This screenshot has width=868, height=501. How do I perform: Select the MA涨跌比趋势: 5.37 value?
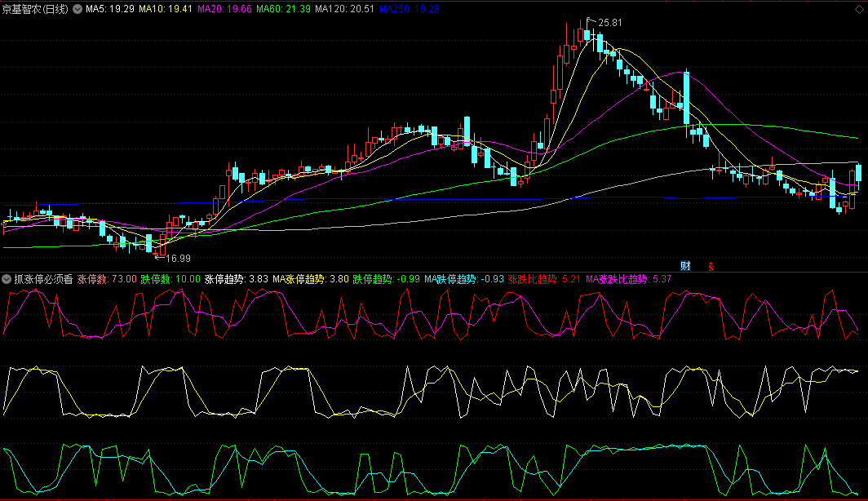628,279
